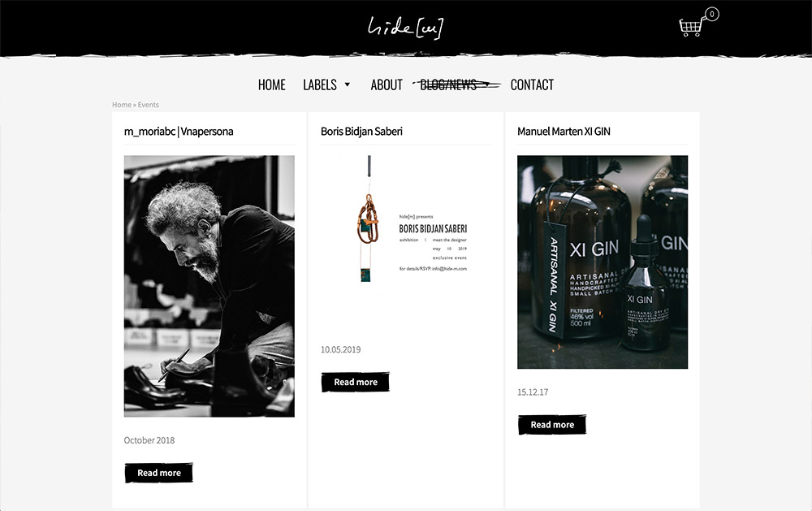Viewport: 812px width, 511px height.
Task: Follow the Home breadcrumb link
Action: point(122,105)
